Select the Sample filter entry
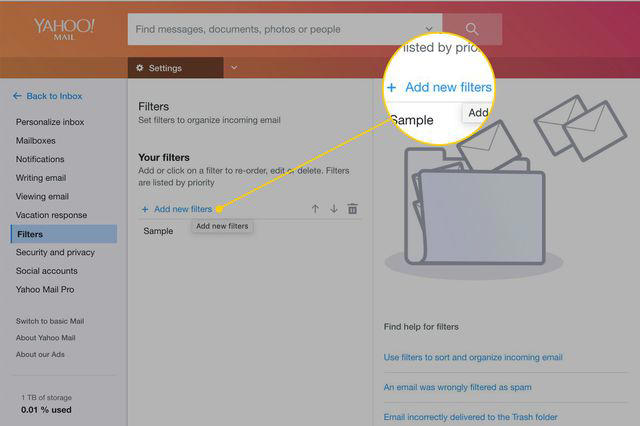This screenshot has width=640, height=426. click(x=158, y=231)
